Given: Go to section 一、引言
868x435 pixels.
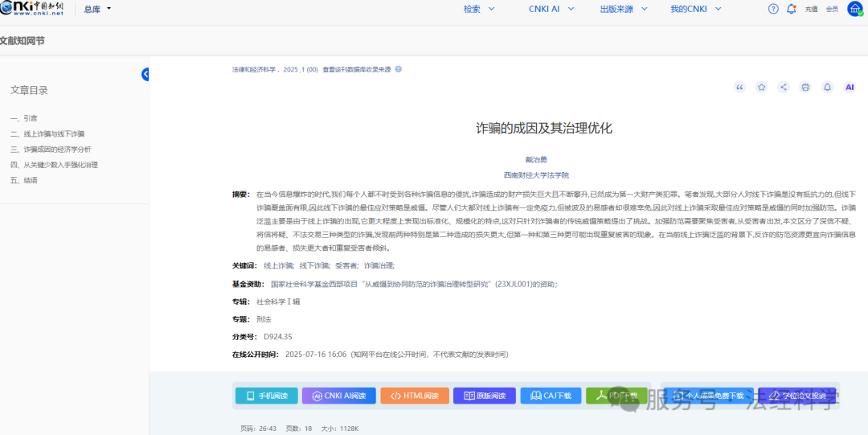Looking at the screenshot, I should (x=24, y=118).
